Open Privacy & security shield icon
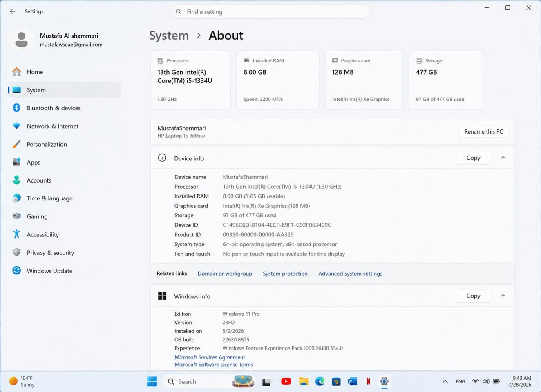This screenshot has width=541, height=392. 16,252
